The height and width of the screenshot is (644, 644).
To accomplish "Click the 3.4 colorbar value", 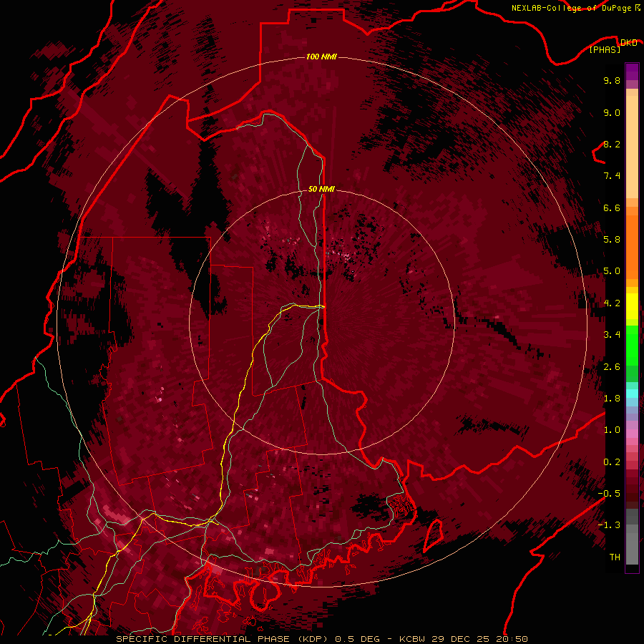I will (612, 335).
